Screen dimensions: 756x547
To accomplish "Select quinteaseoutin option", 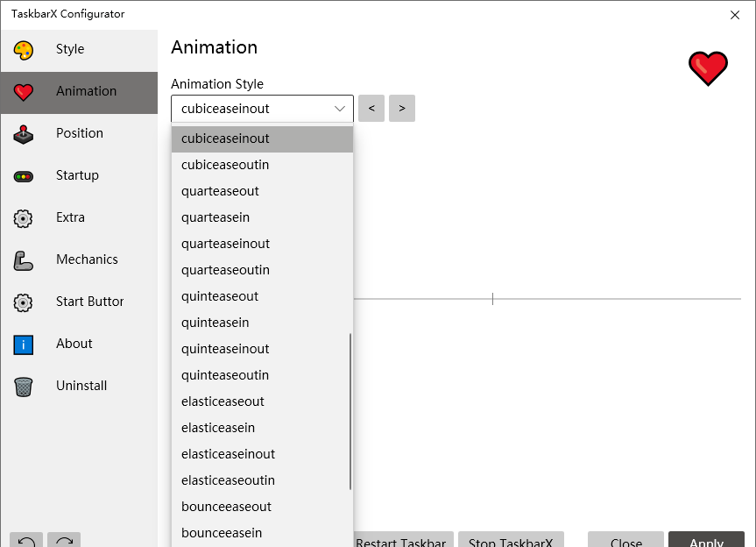I will 262,375.
